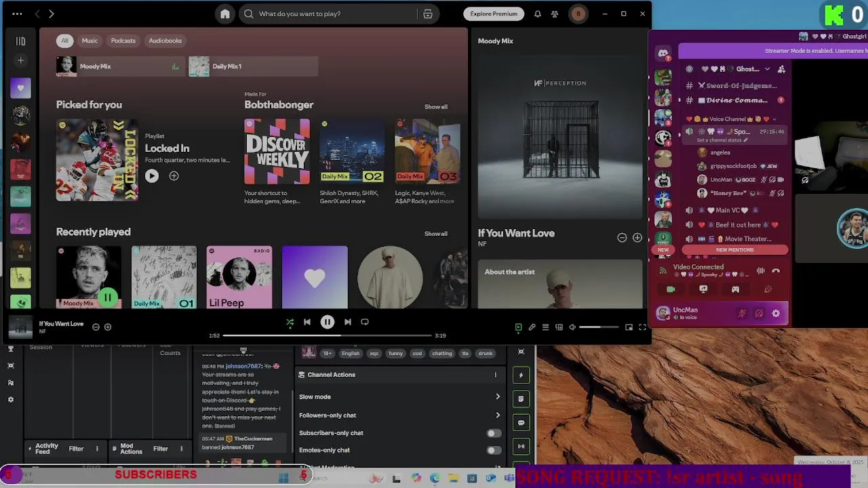Open Sword-Of-Judgement Discord channel
Image resolution: width=868 pixels, height=488 pixels.
click(x=735, y=86)
